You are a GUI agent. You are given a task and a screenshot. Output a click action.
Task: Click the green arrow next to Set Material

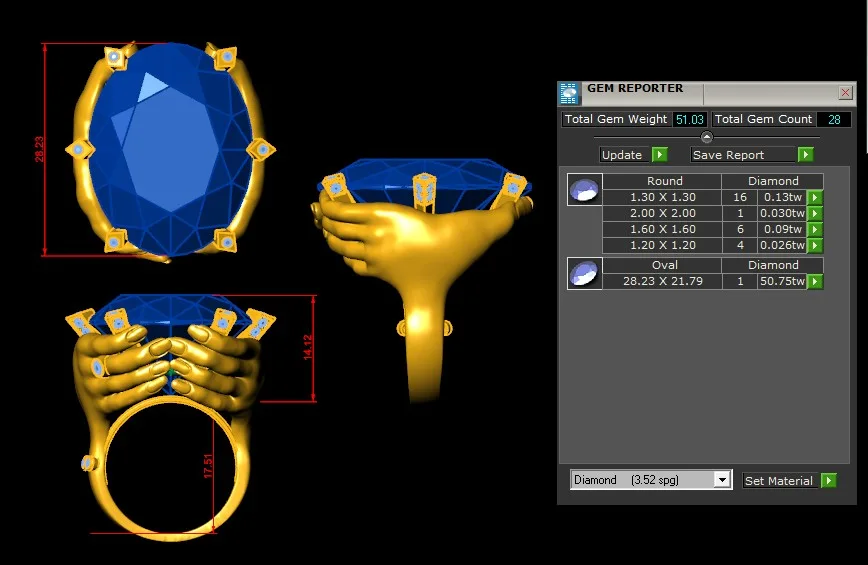click(x=828, y=481)
